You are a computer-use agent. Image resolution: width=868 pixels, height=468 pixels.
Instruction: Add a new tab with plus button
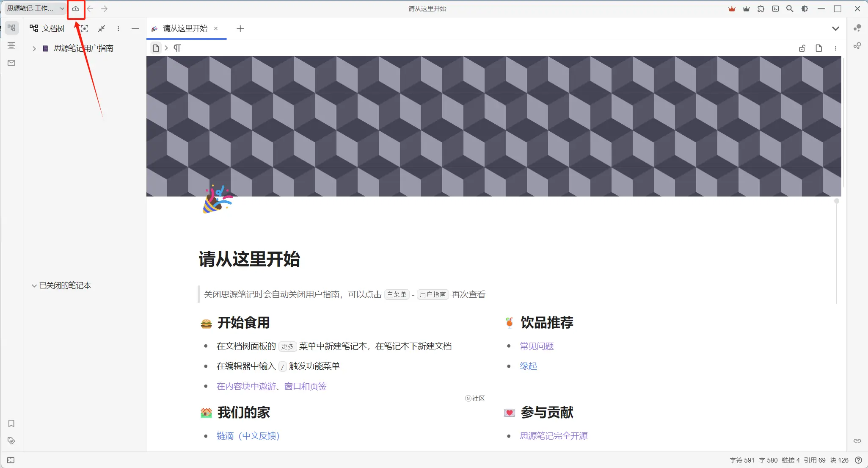[240, 29]
